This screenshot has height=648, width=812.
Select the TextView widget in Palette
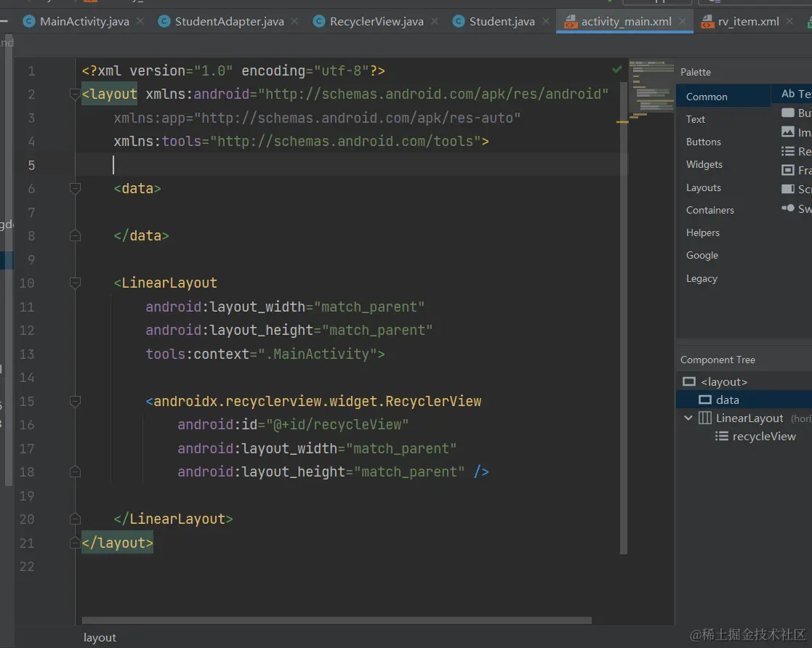(795, 94)
